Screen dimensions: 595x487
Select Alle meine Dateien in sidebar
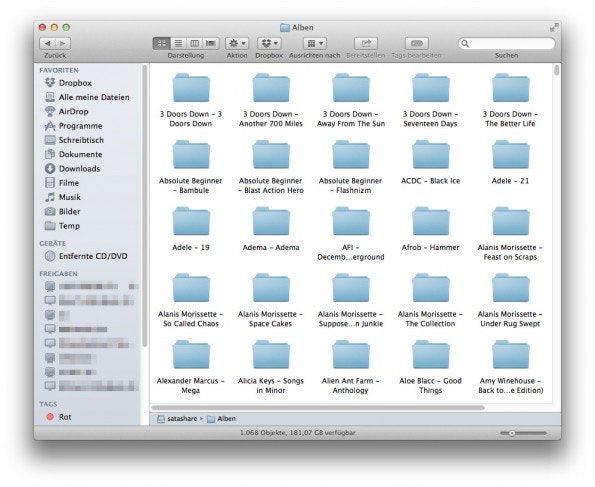(87, 97)
